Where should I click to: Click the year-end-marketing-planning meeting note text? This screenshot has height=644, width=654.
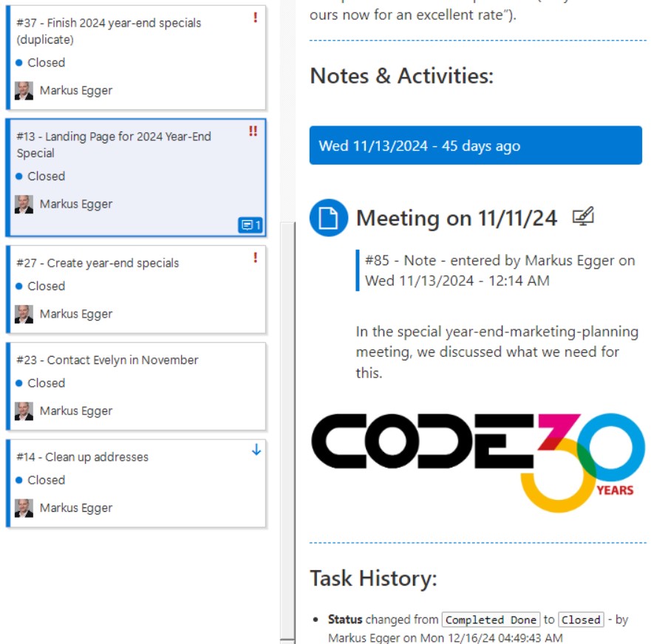pos(497,352)
